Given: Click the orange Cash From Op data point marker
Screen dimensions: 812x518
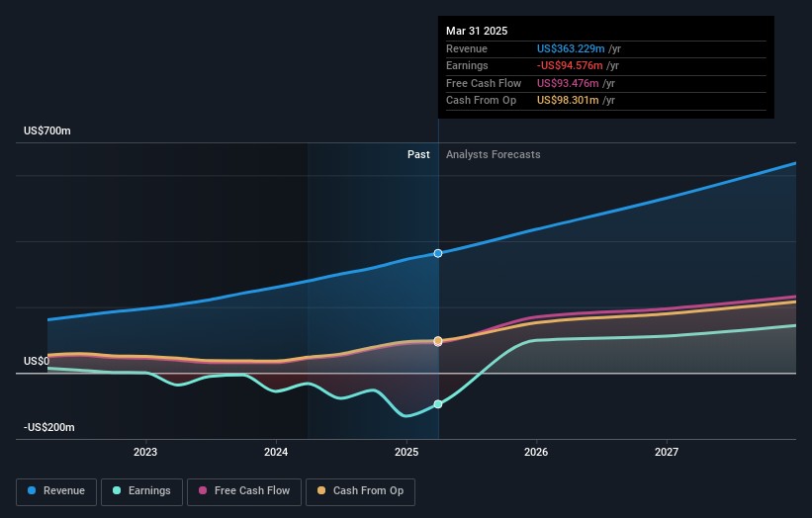Looking at the screenshot, I should pyautogui.click(x=438, y=341).
